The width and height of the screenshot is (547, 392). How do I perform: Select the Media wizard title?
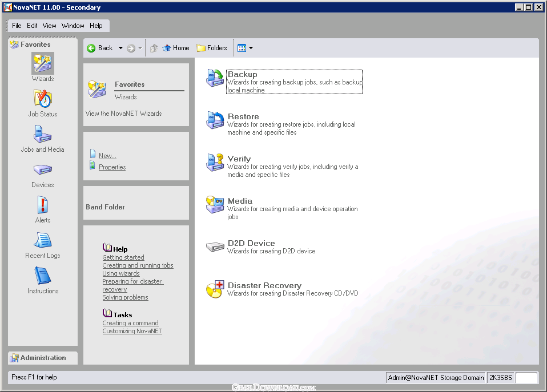240,201
